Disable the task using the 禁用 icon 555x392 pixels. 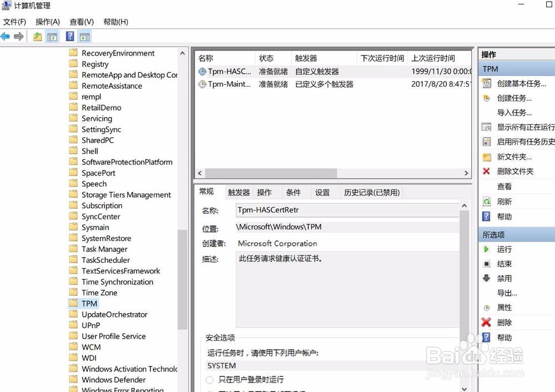[x=486, y=278]
